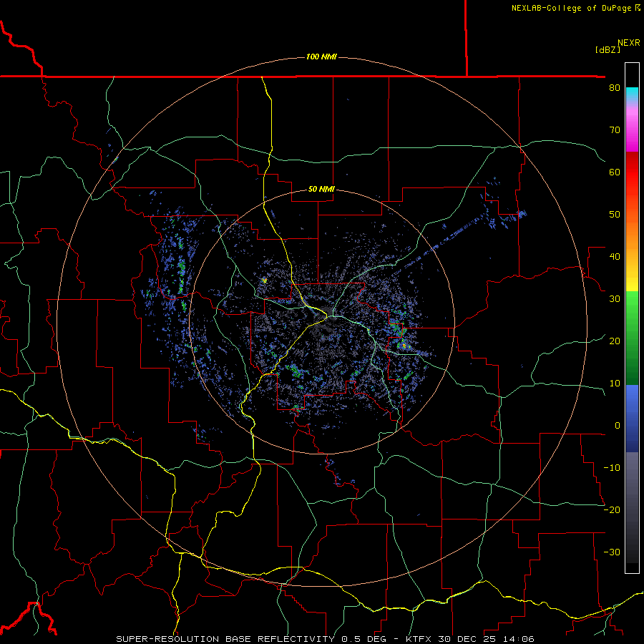Image resolution: width=644 pixels, height=644 pixels.
Task: Click the -20 dBZ scale value
Action: pyautogui.click(x=612, y=509)
